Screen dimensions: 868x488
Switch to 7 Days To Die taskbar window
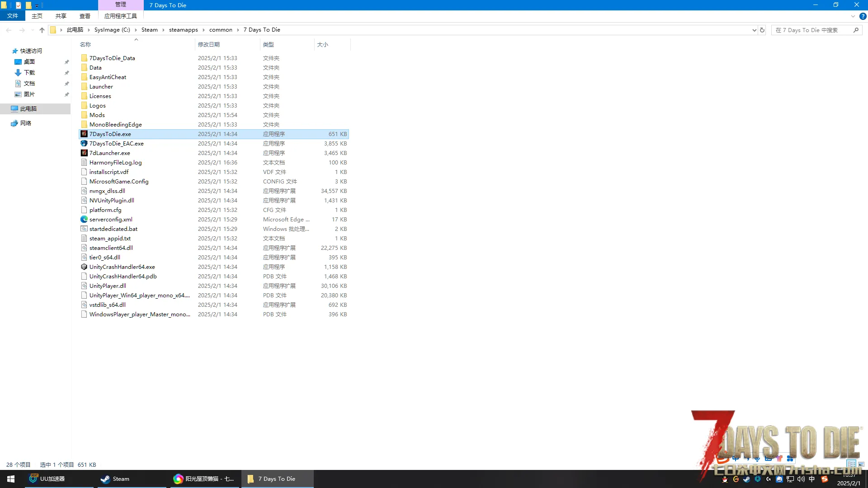pos(277,479)
